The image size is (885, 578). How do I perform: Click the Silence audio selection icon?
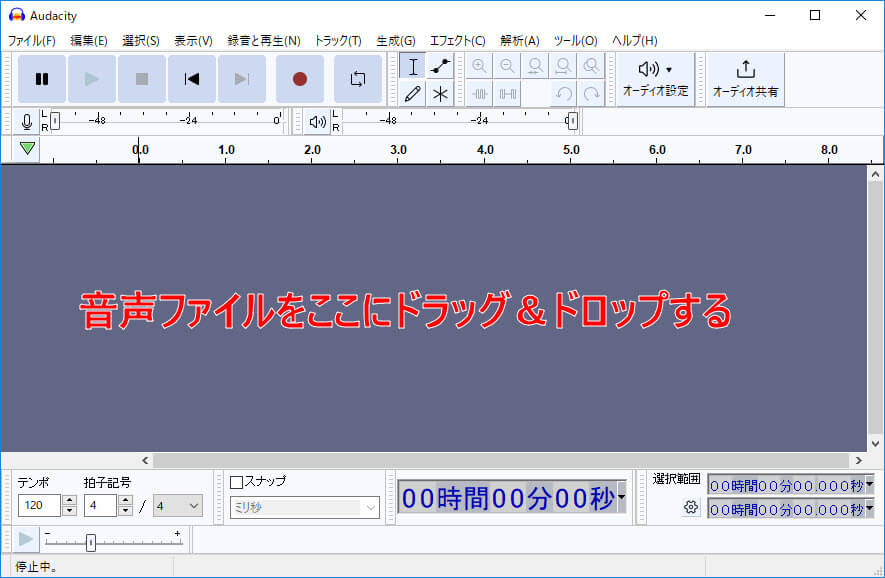coord(508,93)
